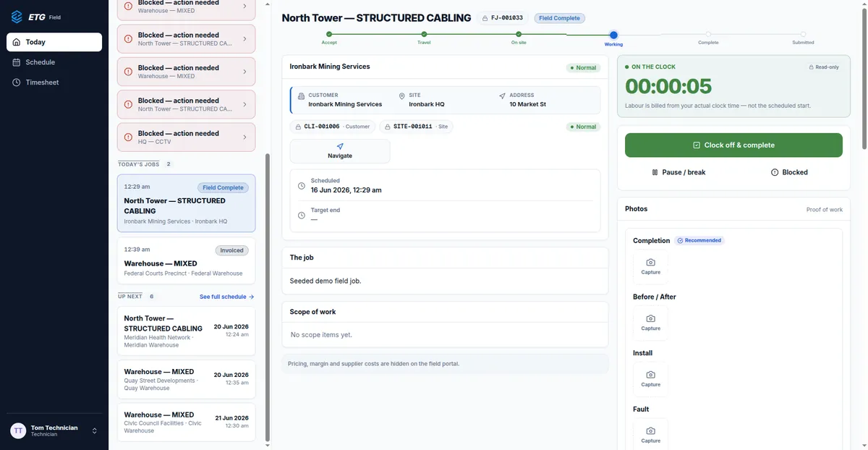Click the Recommended badge next to Completion
The height and width of the screenshot is (450, 868).
(699, 240)
